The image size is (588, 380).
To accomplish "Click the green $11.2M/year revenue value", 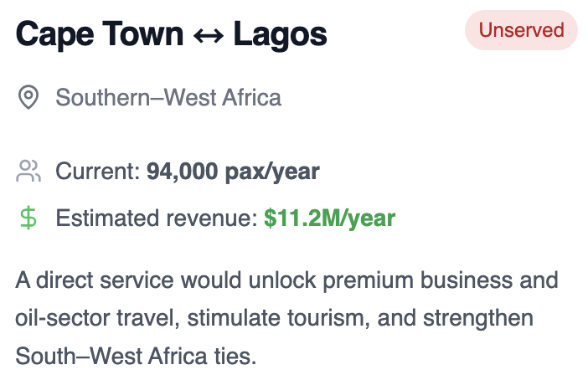I will point(330,218).
